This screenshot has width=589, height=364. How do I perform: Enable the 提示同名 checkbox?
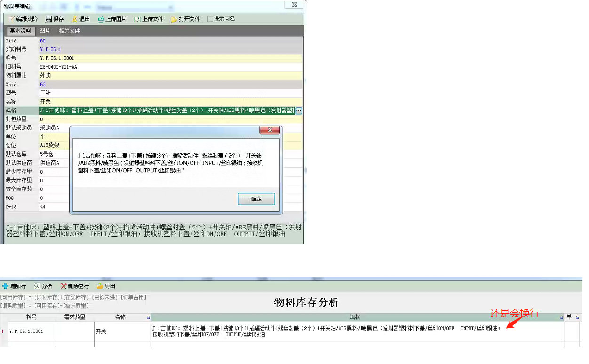[x=210, y=19]
